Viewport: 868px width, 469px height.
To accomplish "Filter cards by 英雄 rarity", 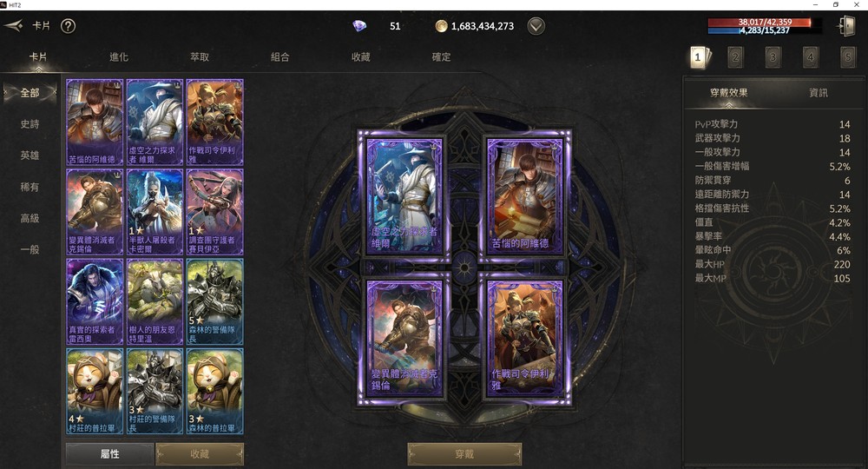I will [x=30, y=155].
